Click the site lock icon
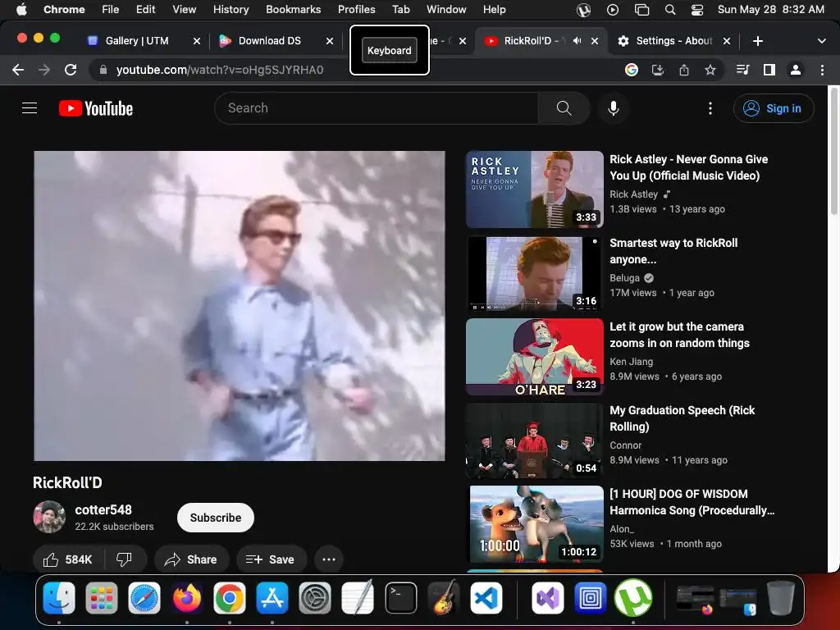This screenshot has height=630, width=840. (103, 70)
